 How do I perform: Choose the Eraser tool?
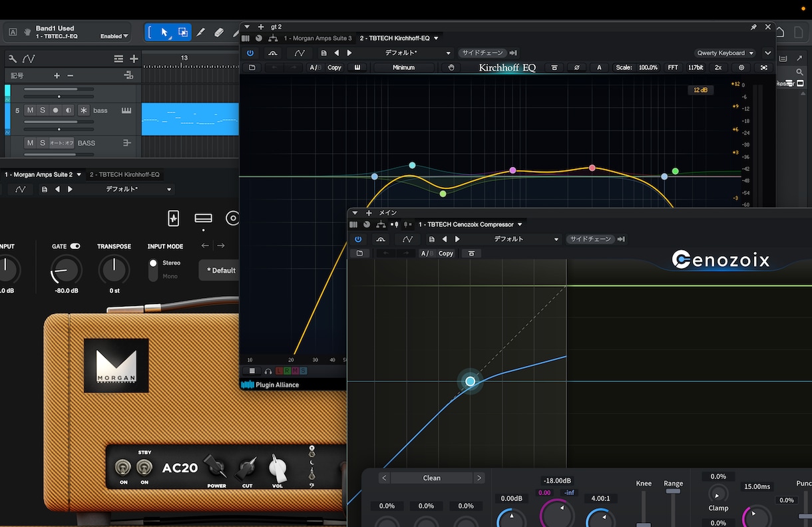click(x=218, y=32)
